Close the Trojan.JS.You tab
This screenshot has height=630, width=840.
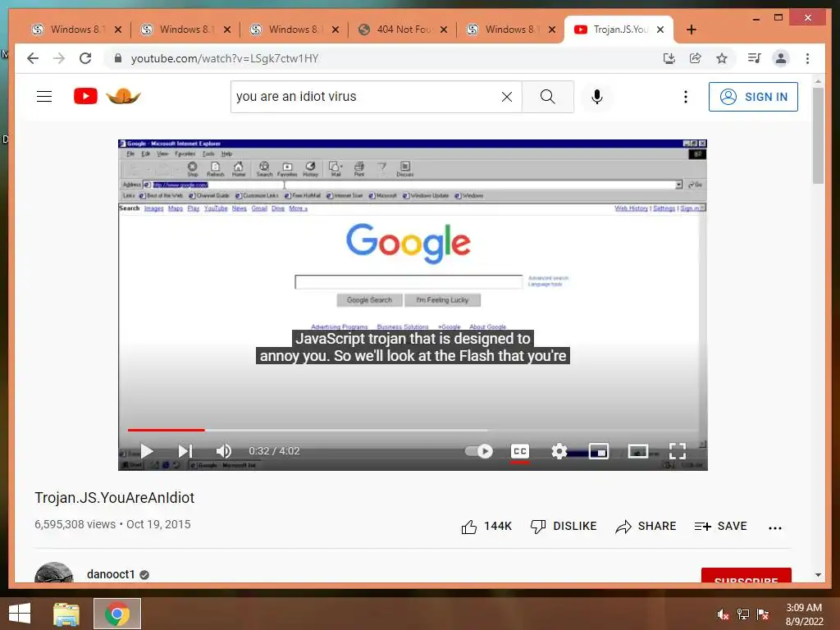[660, 30]
